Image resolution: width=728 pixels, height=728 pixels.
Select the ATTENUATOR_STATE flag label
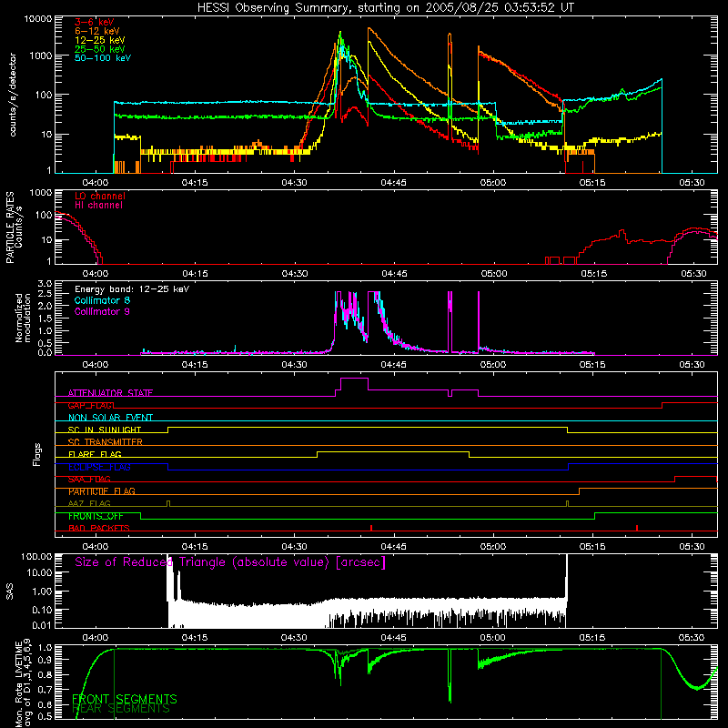(110, 393)
